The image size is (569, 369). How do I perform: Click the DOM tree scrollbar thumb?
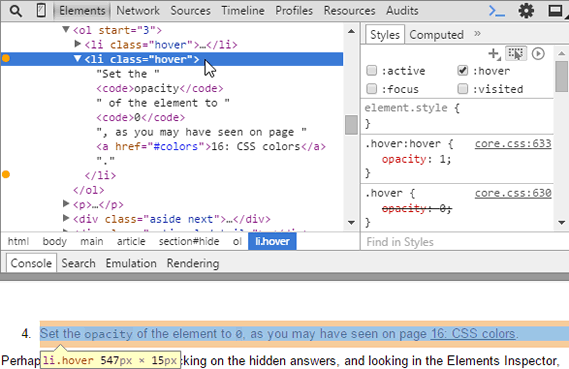tap(351, 124)
